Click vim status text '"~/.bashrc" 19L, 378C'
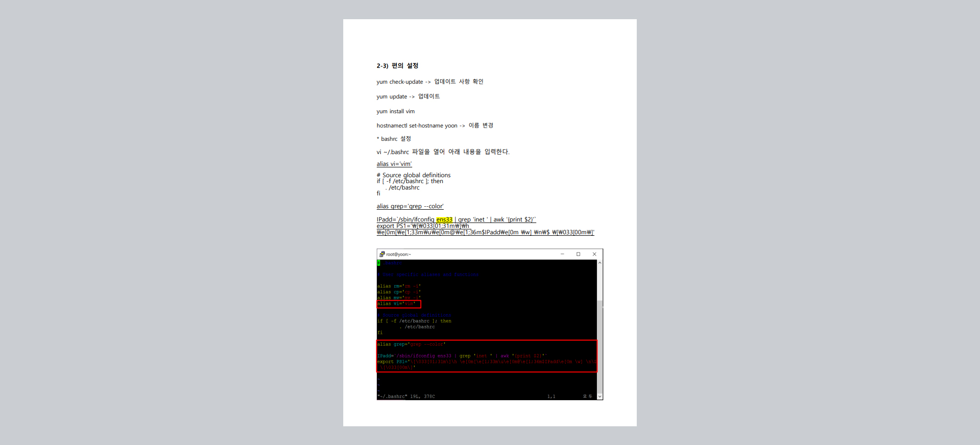This screenshot has width=980, height=445. 406,396
